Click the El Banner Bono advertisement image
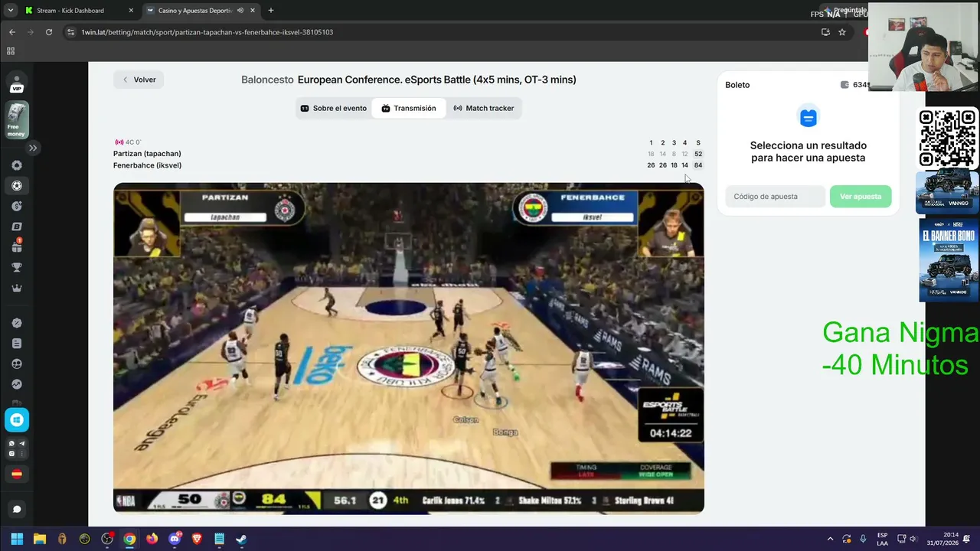The height and width of the screenshot is (551, 980). (949, 260)
